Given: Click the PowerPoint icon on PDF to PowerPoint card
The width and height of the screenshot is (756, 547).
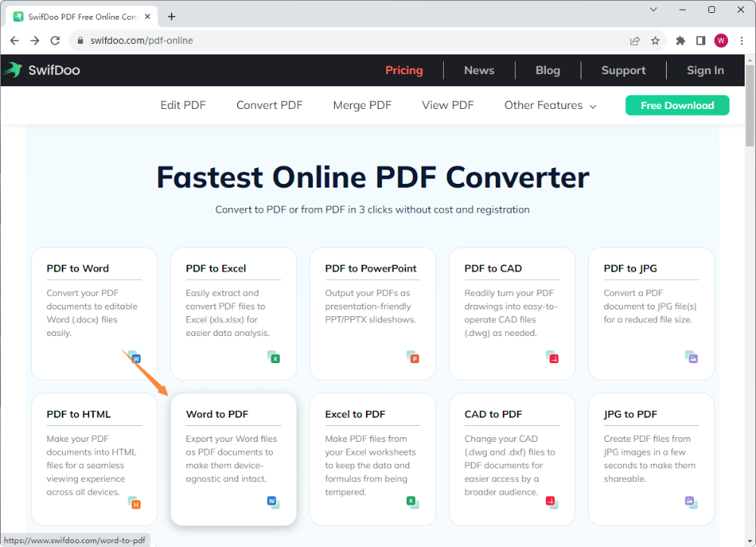Looking at the screenshot, I should (414, 357).
